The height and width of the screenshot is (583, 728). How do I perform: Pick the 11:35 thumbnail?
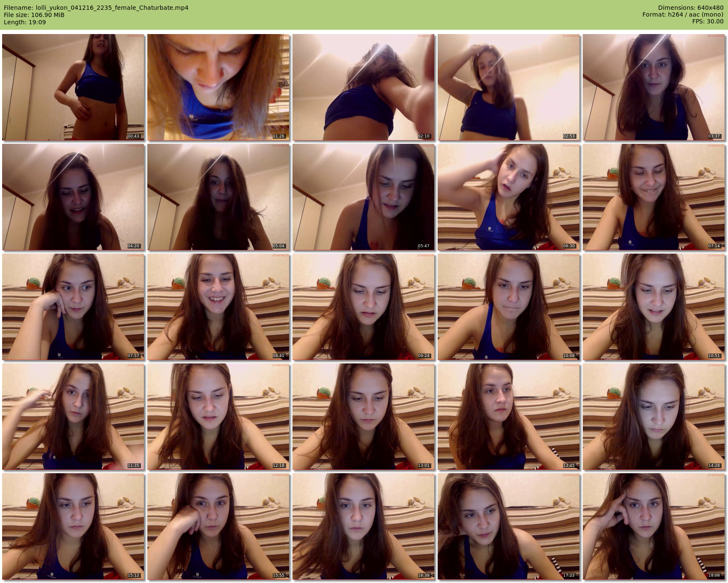[73, 417]
